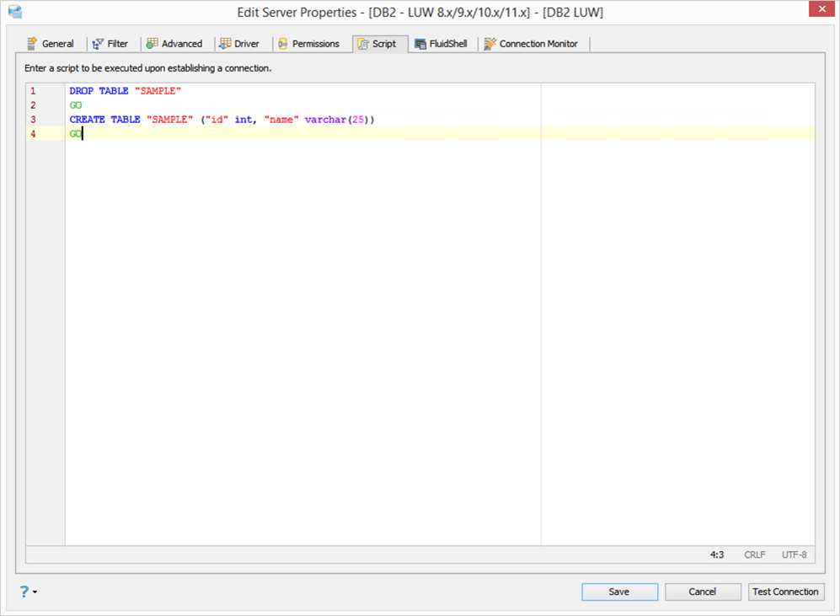Open the General tab

(51, 44)
